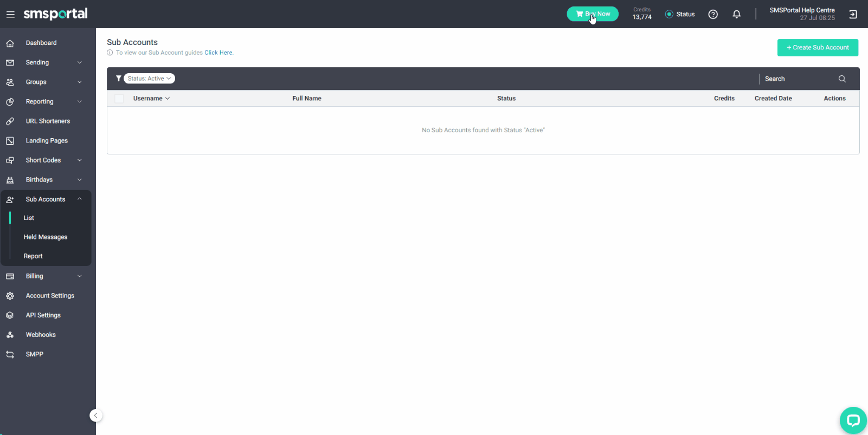The height and width of the screenshot is (435, 868).
Task: Click the Groups people icon
Action: click(x=10, y=82)
